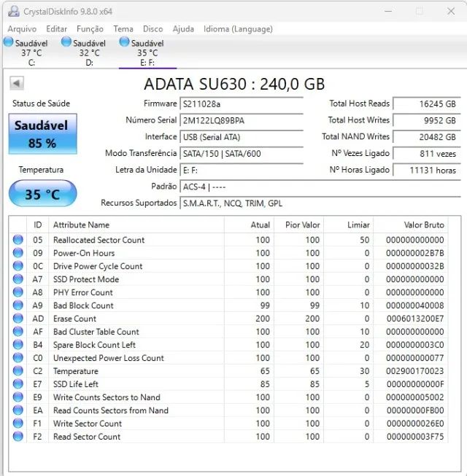Click the status icon for Erase Count
Screen dimensions: 467x476
click(x=18, y=318)
